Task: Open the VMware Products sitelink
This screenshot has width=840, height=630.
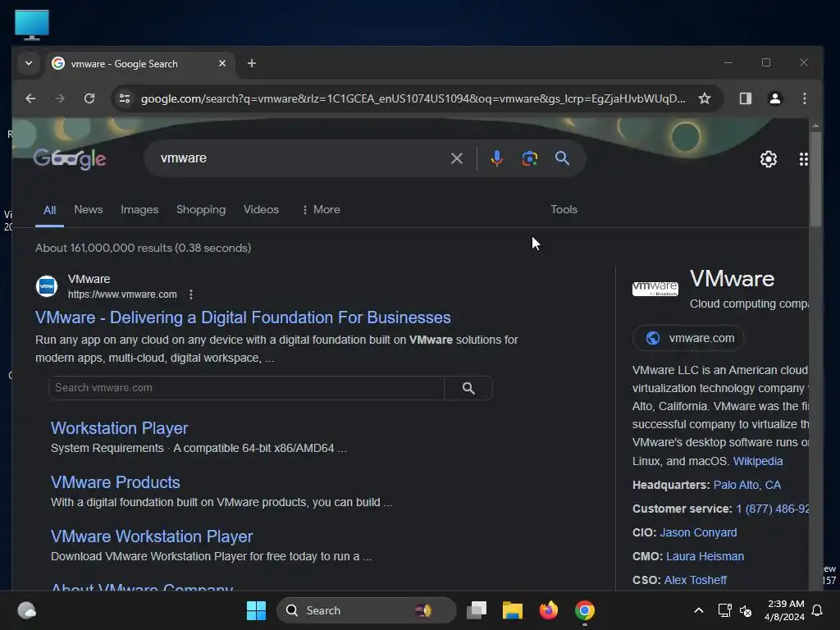Action: point(115,482)
